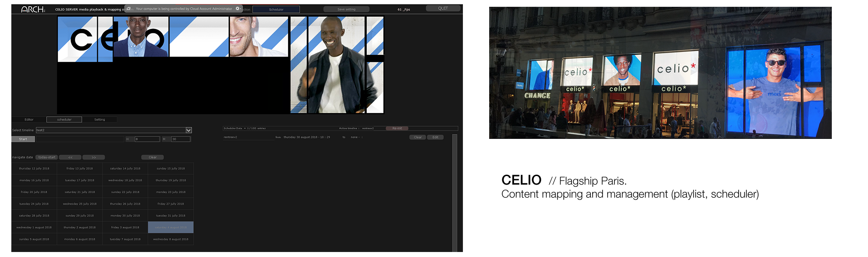The height and width of the screenshot is (257, 868).
Task: Switch to the Editor tab
Action: (29, 119)
